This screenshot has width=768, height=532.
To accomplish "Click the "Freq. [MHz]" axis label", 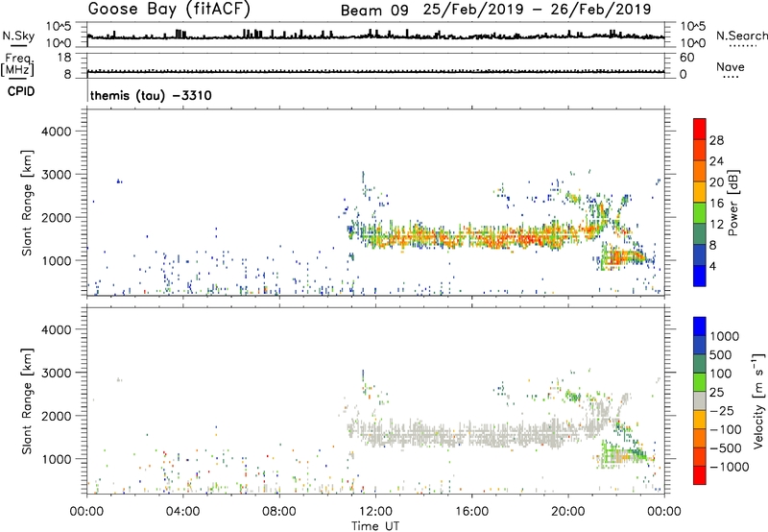I will coord(17,64).
